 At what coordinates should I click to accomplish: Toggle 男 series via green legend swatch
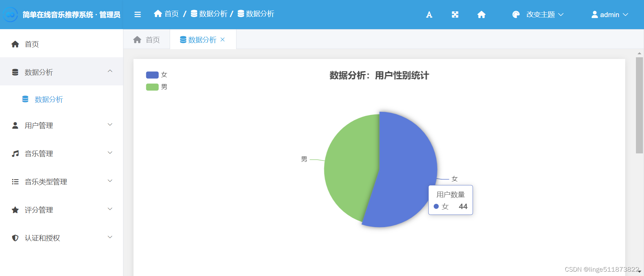coord(152,87)
